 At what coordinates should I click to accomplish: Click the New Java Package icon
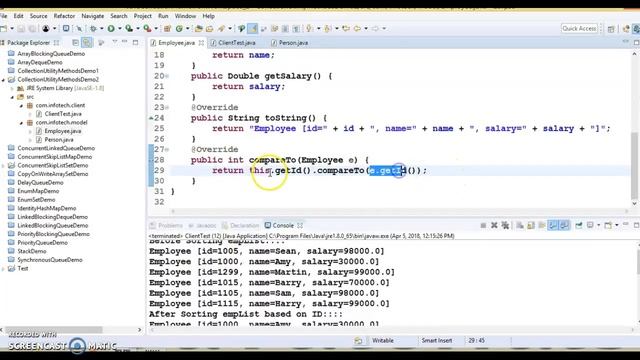point(167,29)
